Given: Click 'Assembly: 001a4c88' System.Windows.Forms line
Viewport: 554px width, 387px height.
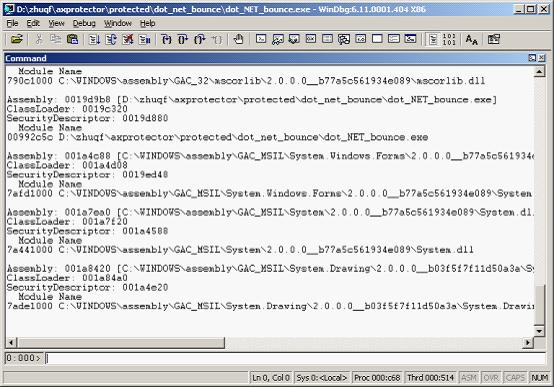Looking at the screenshot, I should click(x=270, y=156).
